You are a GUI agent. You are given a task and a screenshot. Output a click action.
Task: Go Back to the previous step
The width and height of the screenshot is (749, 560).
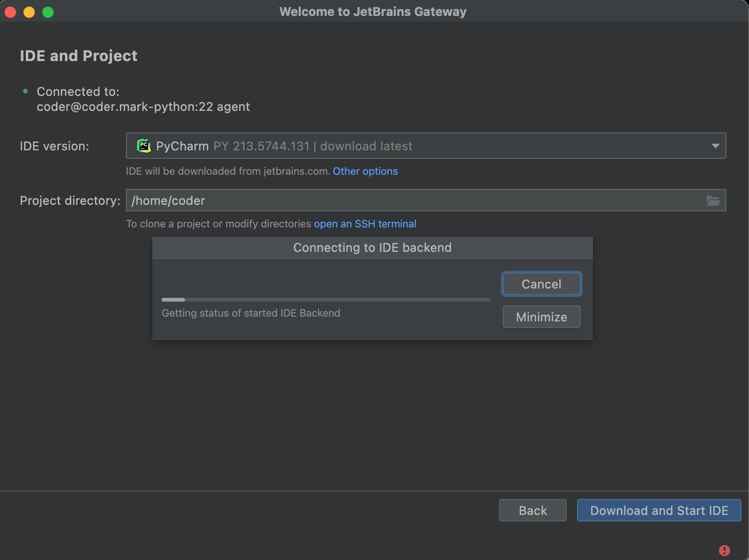[533, 511]
